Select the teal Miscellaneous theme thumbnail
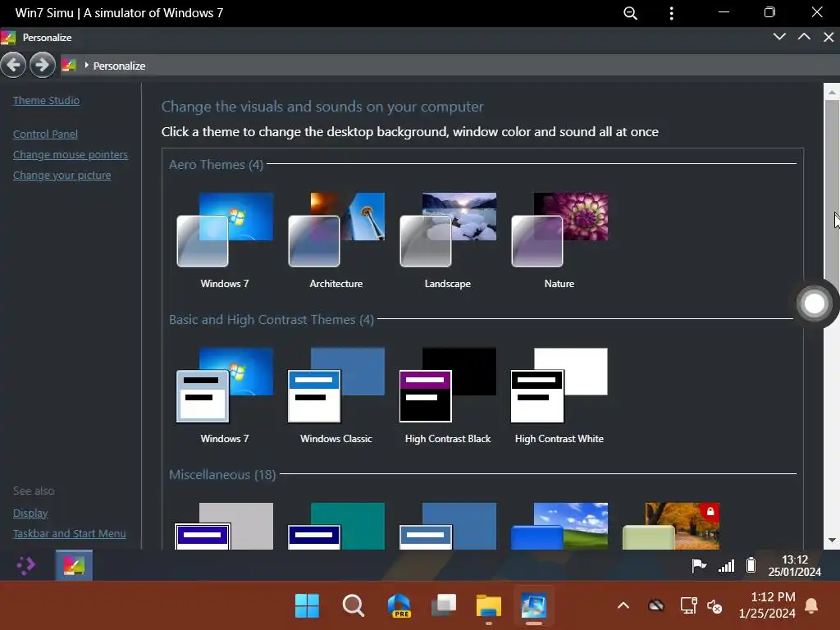840x630 pixels. coord(336,526)
